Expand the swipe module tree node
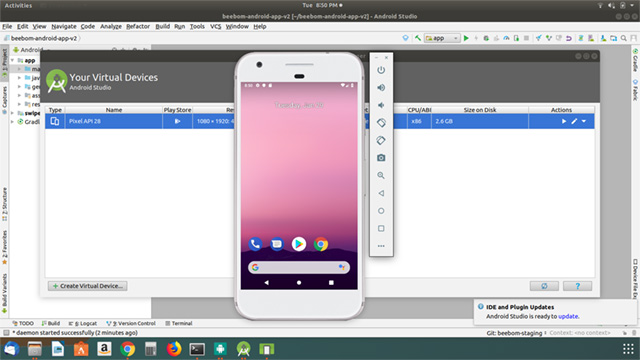 pyautogui.click(x=13, y=113)
